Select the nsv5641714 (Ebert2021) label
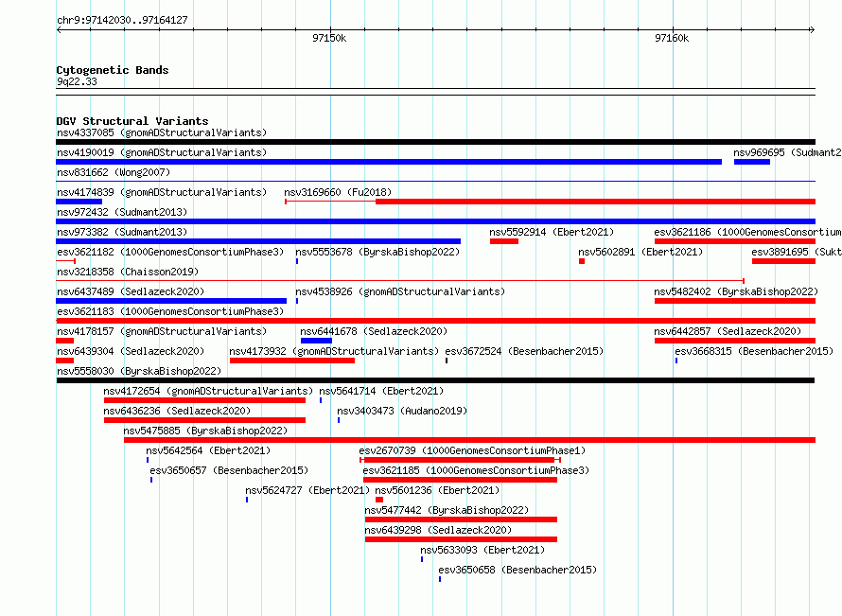 click(381, 391)
